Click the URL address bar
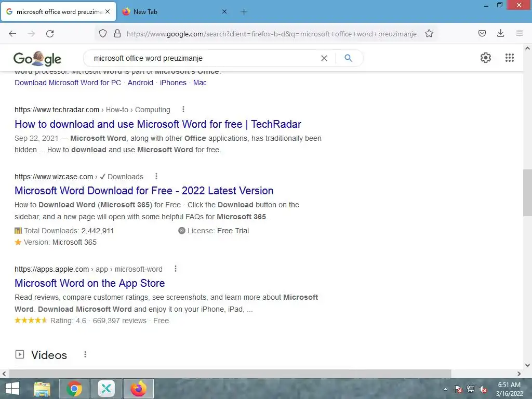 coord(271,34)
